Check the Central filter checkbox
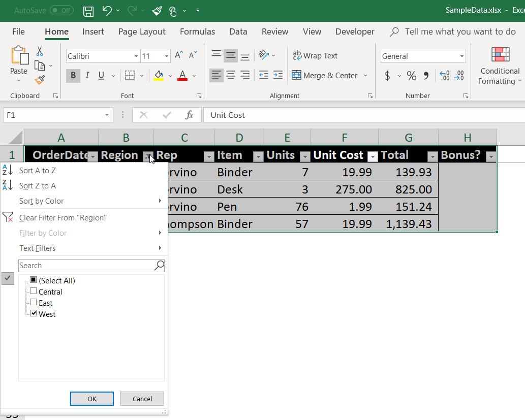The width and height of the screenshot is (525, 420). (x=34, y=292)
